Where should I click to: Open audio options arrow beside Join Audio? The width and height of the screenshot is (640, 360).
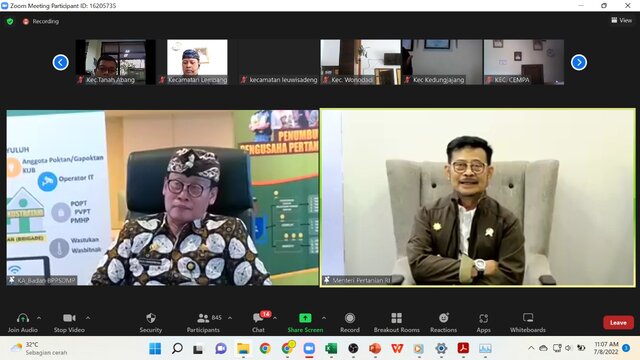39,318
